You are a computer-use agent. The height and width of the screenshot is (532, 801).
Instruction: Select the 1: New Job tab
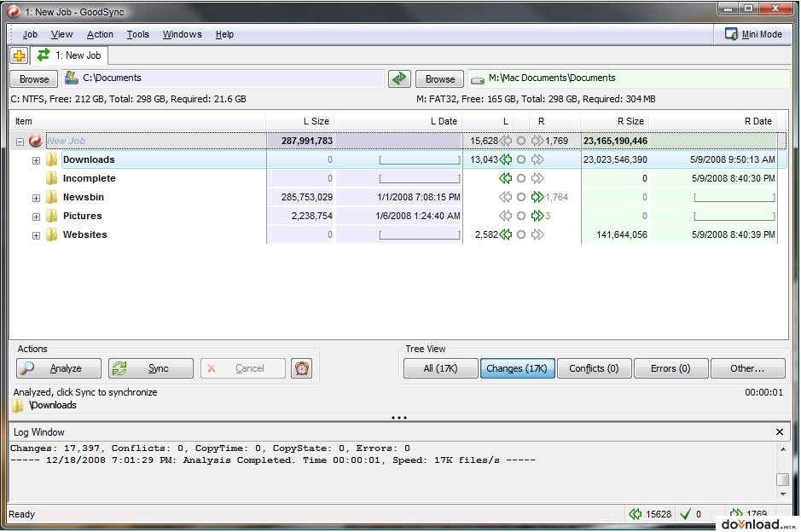pyautogui.click(x=69, y=55)
